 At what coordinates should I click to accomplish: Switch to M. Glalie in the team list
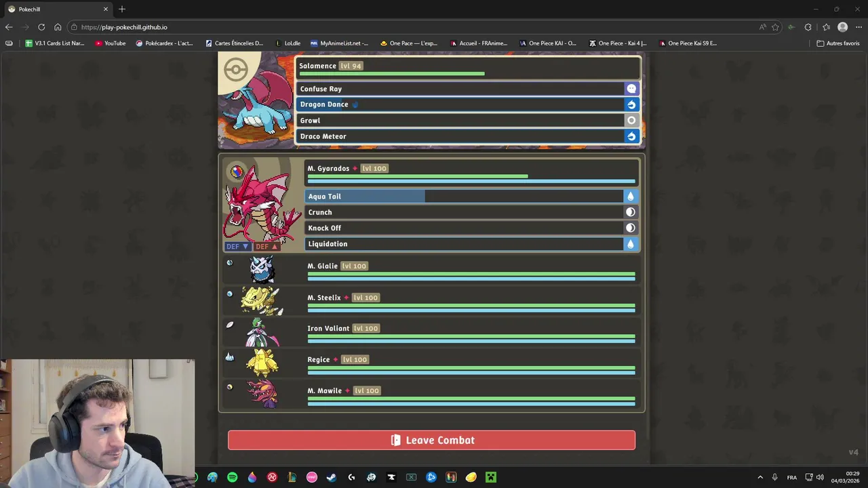[x=431, y=270]
